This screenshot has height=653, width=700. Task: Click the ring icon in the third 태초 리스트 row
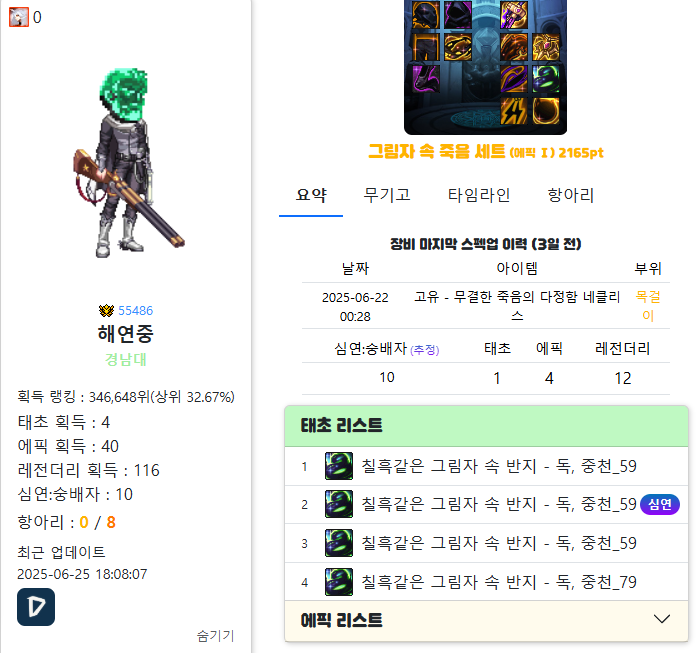[339, 543]
